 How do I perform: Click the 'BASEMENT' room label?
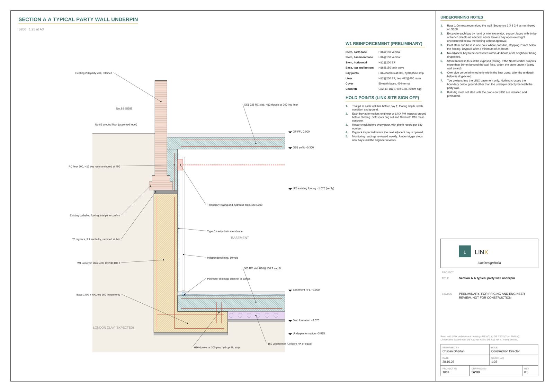[x=240, y=238]
